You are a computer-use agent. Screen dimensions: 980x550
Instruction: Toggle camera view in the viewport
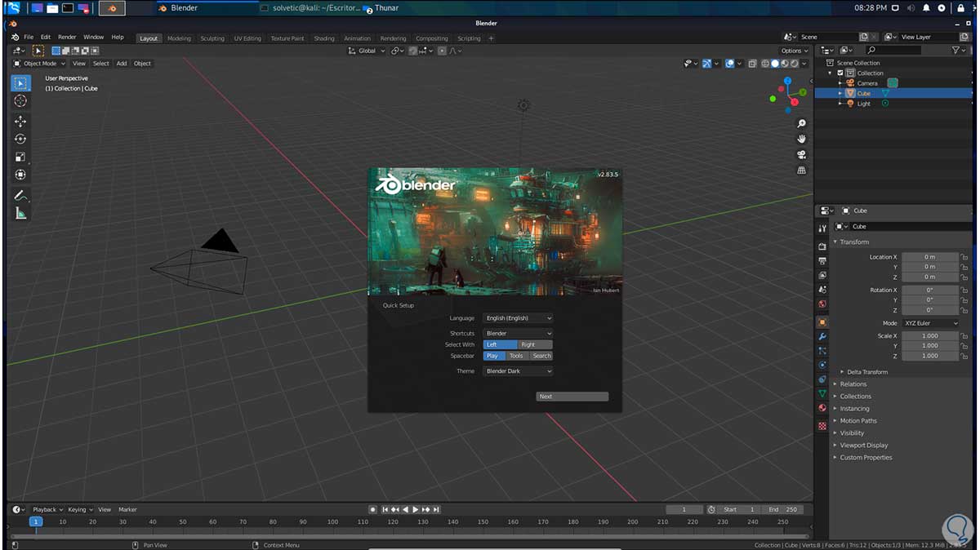coord(801,154)
